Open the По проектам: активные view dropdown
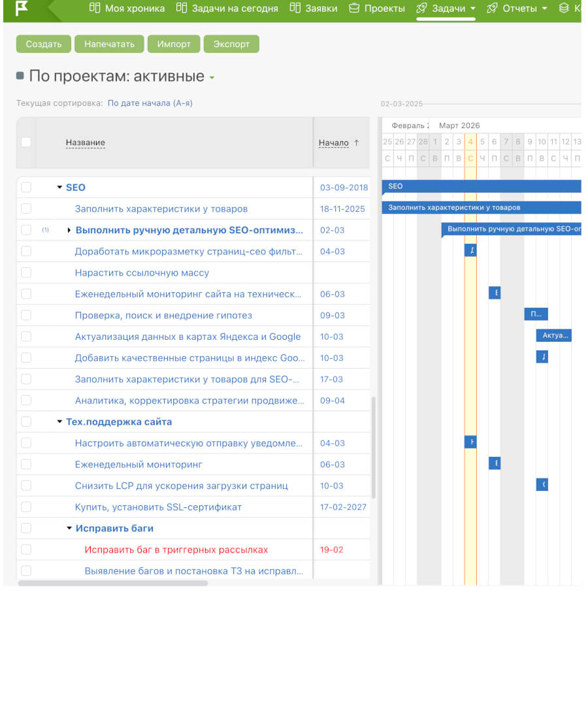 (212, 78)
